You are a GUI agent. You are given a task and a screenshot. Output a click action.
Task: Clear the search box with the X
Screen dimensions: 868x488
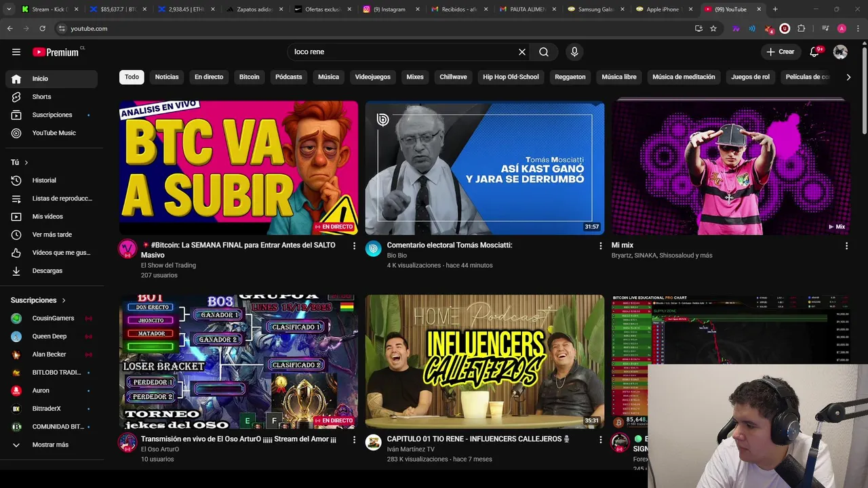pos(522,52)
